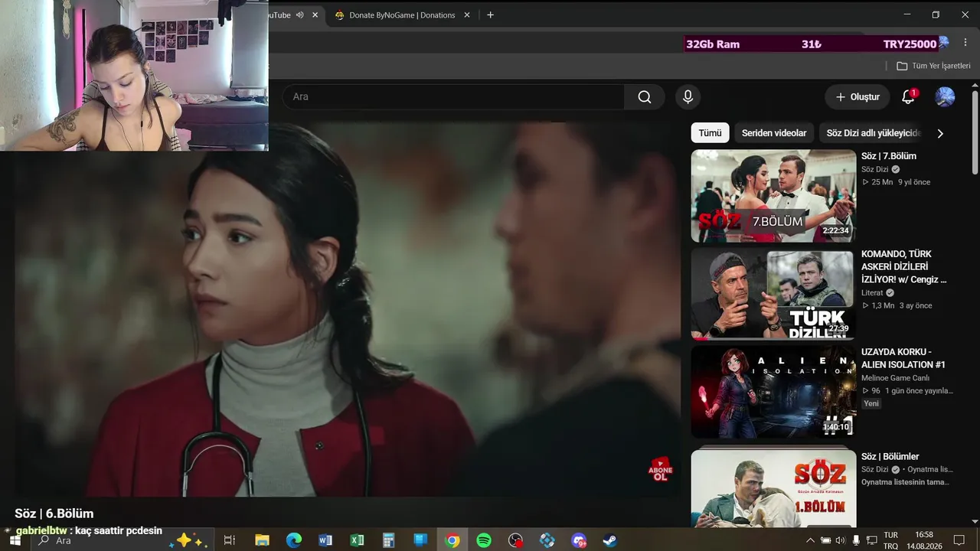Mute the YouTube tab via speaker icon
Screen dimensions: 980x551
299,15
